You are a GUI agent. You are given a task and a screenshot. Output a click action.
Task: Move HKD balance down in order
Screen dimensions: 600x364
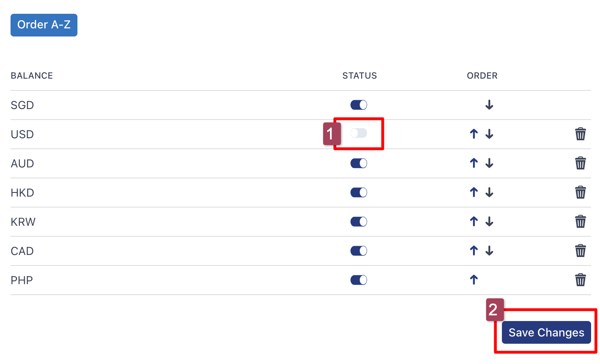pyautogui.click(x=489, y=193)
